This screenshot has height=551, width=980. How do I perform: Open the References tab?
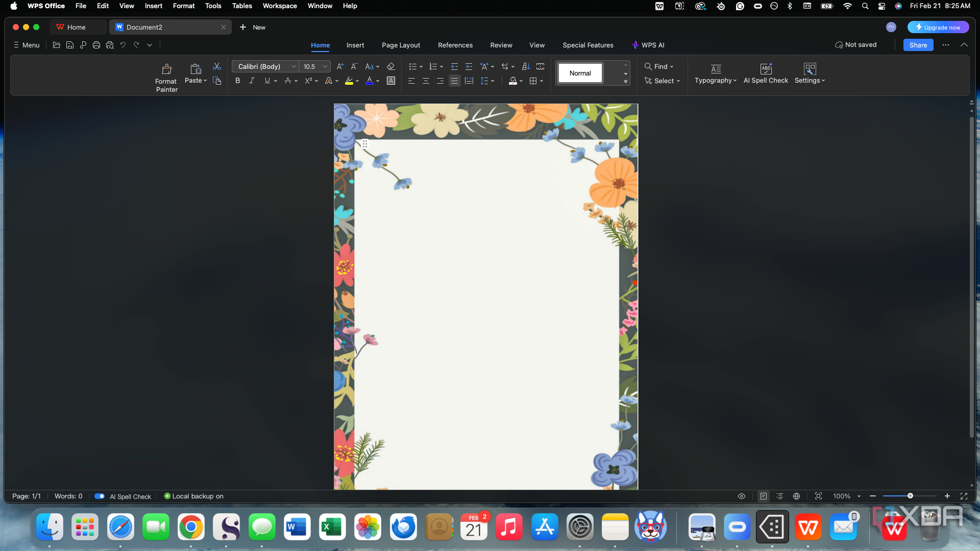tap(455, 45)
